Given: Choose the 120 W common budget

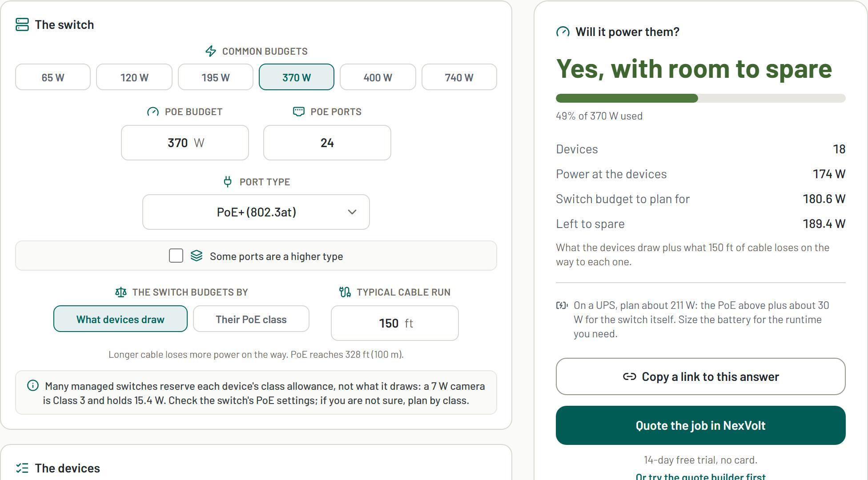Looking at the screenshot, I should (134, 77).
